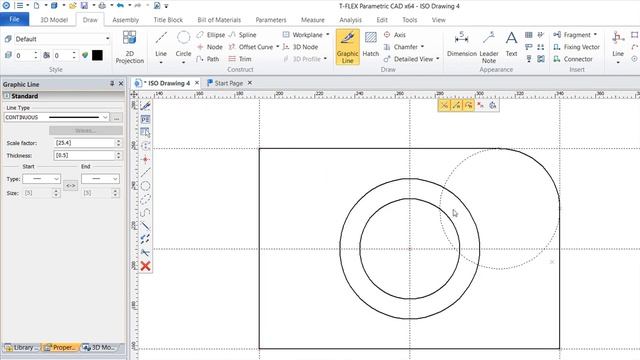Select the spline S option in vertical toolbar
The image size is (640, 360).
tap(145, 213)
